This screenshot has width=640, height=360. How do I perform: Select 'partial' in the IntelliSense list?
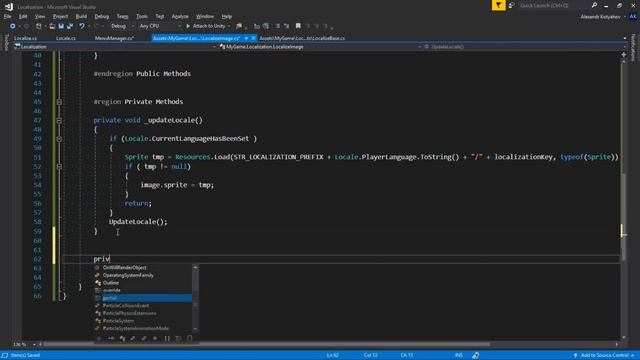[143, 298]
